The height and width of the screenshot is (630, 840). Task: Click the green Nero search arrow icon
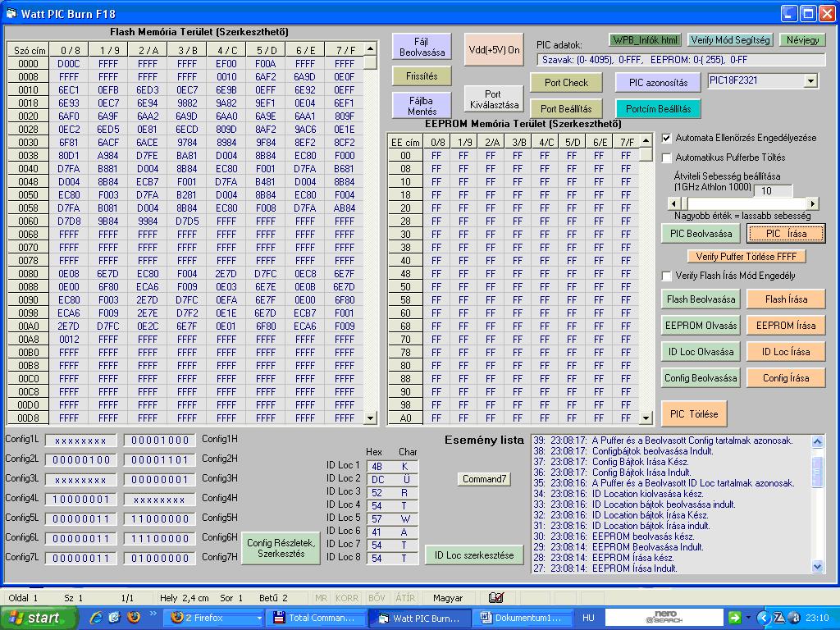coord(734,618)
